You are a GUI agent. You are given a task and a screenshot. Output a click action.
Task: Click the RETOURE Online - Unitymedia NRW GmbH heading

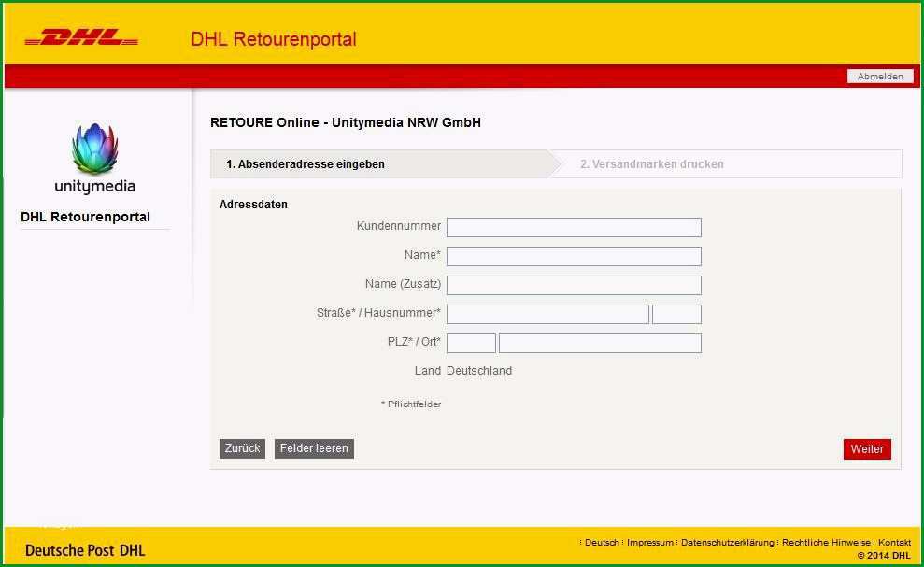pos(346,122)
